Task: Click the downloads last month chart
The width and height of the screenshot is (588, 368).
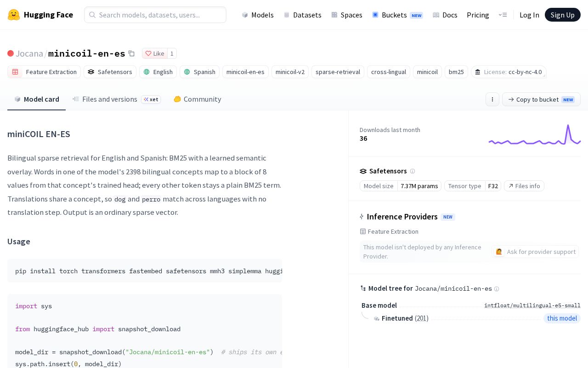Action: pos(535,135)
